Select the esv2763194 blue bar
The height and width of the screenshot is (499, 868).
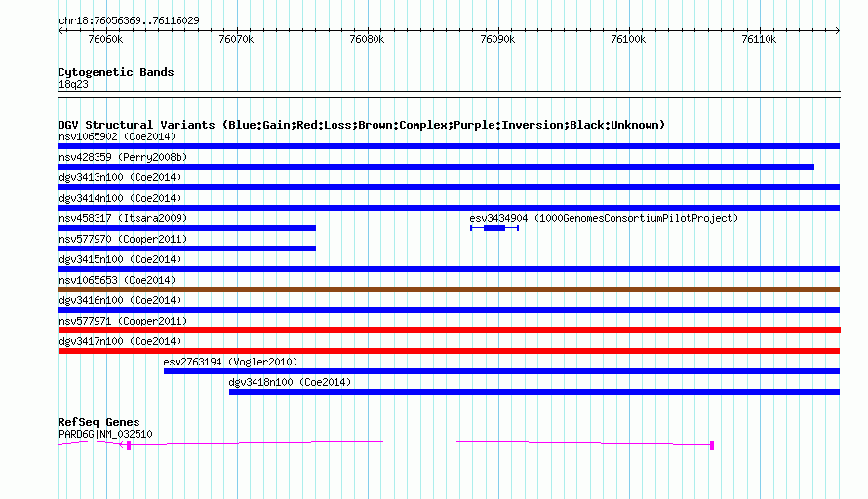(x=501, y=371)
